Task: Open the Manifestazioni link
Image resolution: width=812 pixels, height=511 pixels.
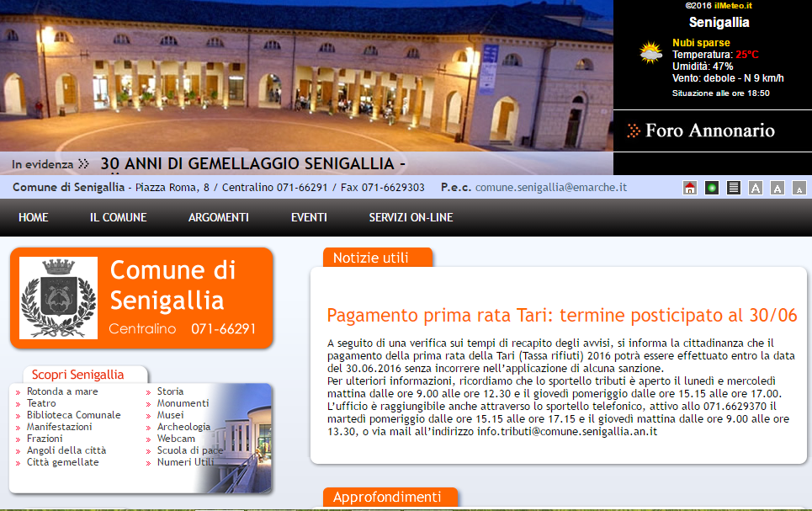Action: click(x=60, y=427)
